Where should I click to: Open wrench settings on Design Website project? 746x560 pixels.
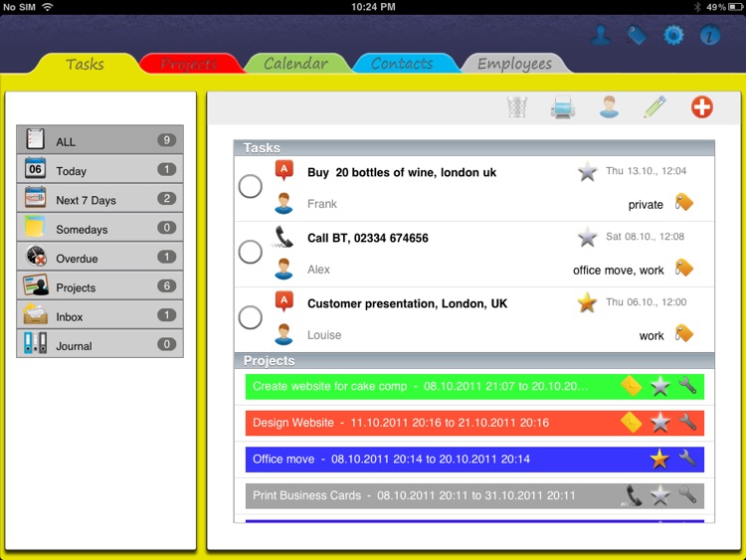[x=687, y=422]
